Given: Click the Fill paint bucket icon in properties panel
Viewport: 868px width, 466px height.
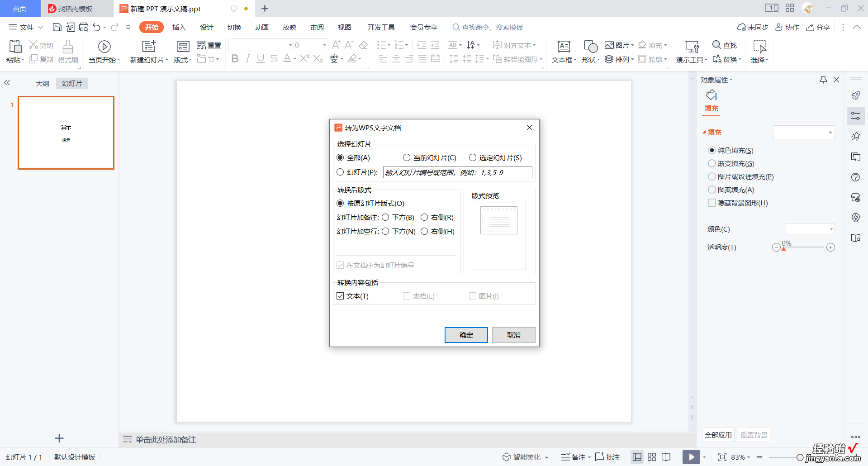Looking at the screenshot, I should click(711, 95).
